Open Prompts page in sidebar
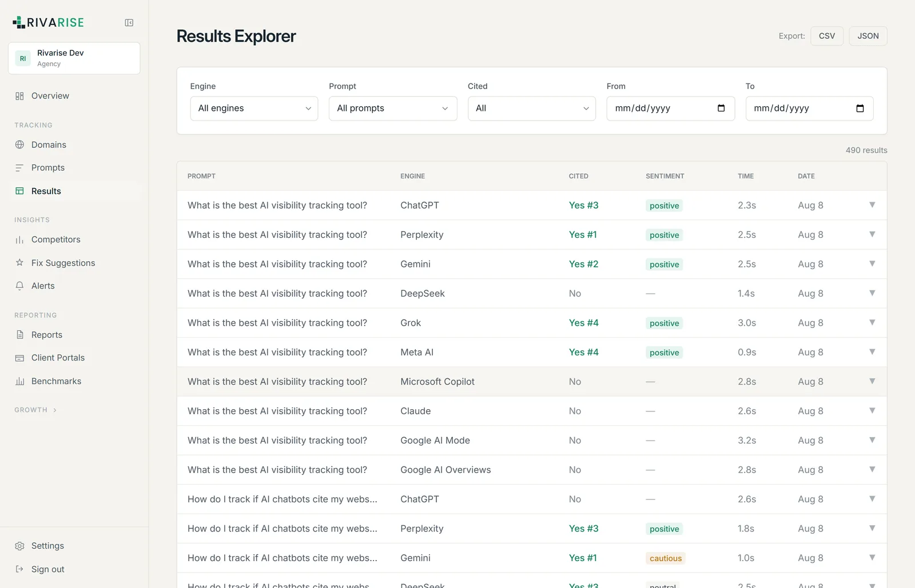915x588 pixels. (74, 167)
